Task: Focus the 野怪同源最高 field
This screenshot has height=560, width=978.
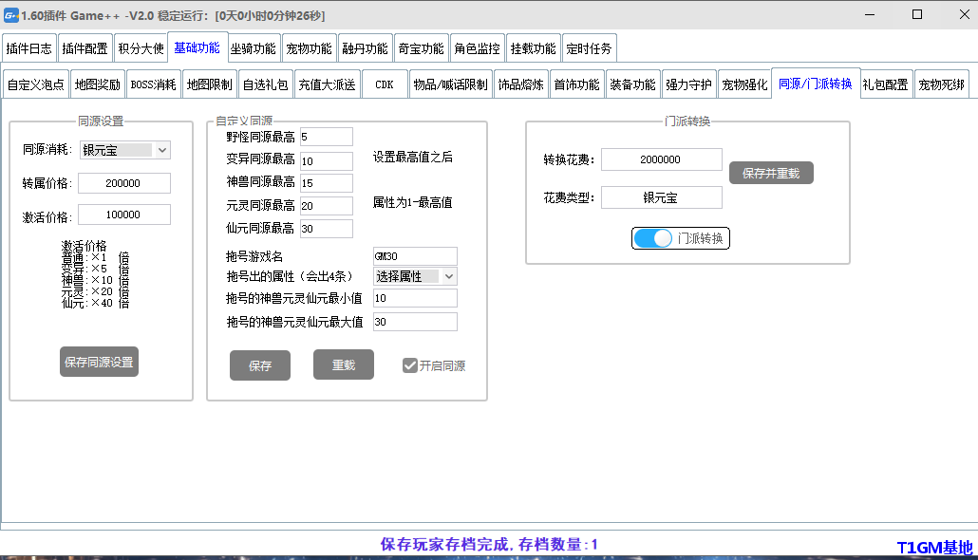Action: [327, 138]
